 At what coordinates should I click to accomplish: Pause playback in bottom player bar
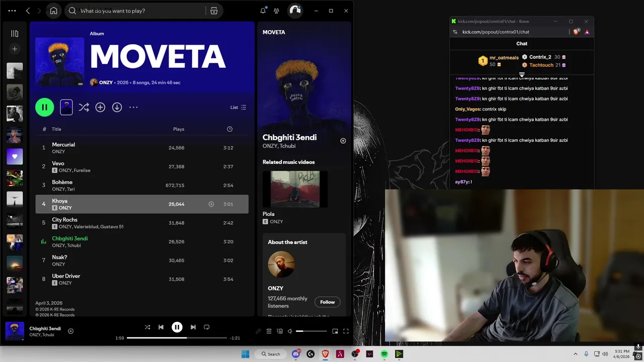177,327
